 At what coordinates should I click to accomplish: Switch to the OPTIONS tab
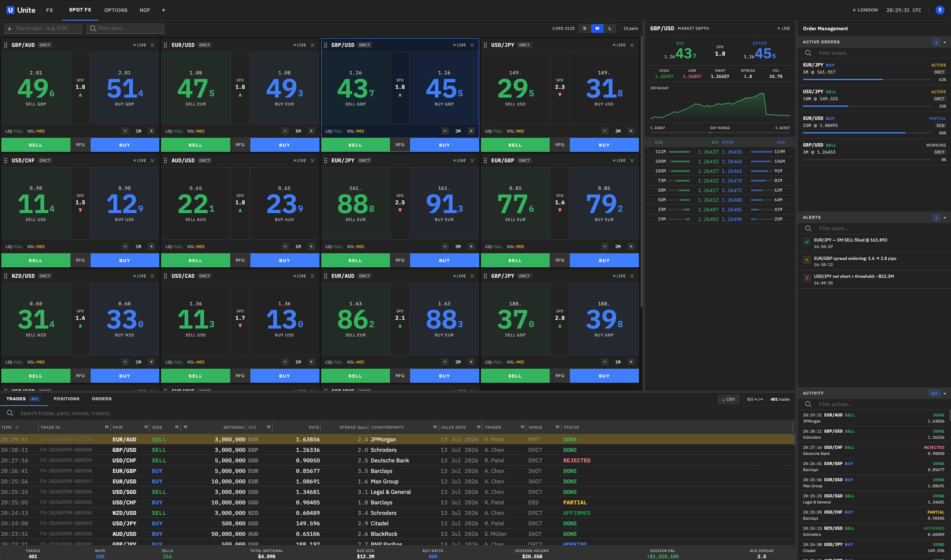pyautogui.click(x=116, y=10)
